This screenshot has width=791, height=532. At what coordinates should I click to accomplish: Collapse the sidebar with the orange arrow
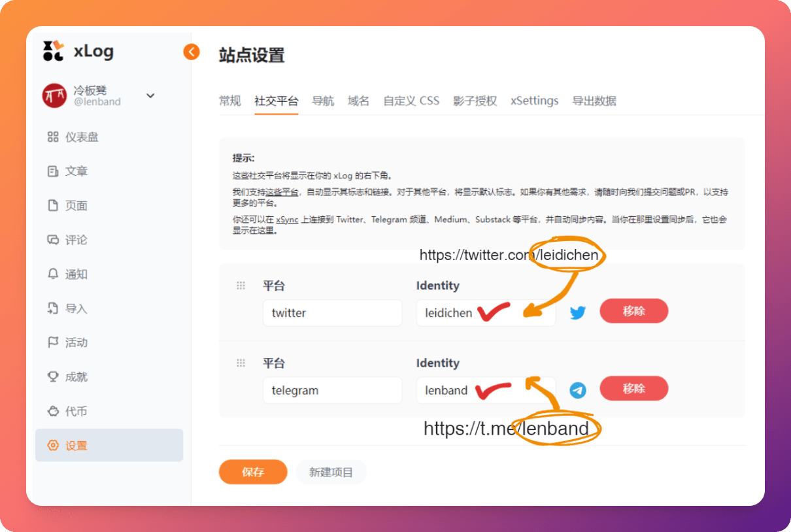click(192, 52)
